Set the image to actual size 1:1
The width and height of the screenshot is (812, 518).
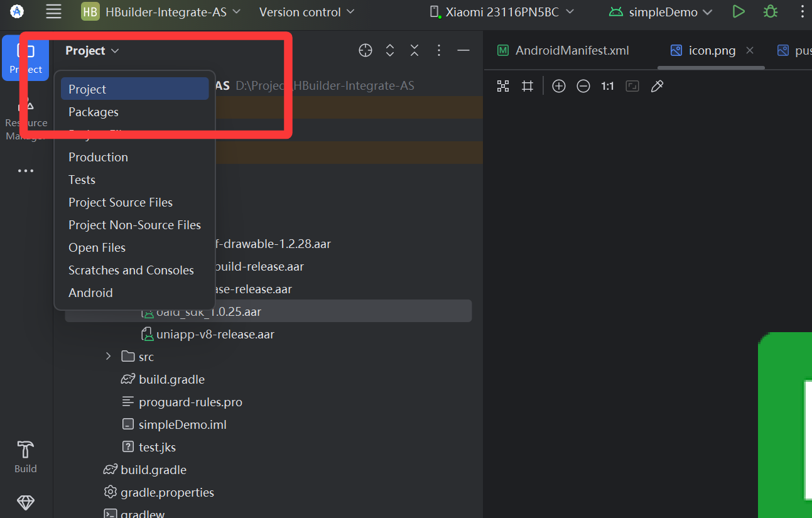click(607, 86)
